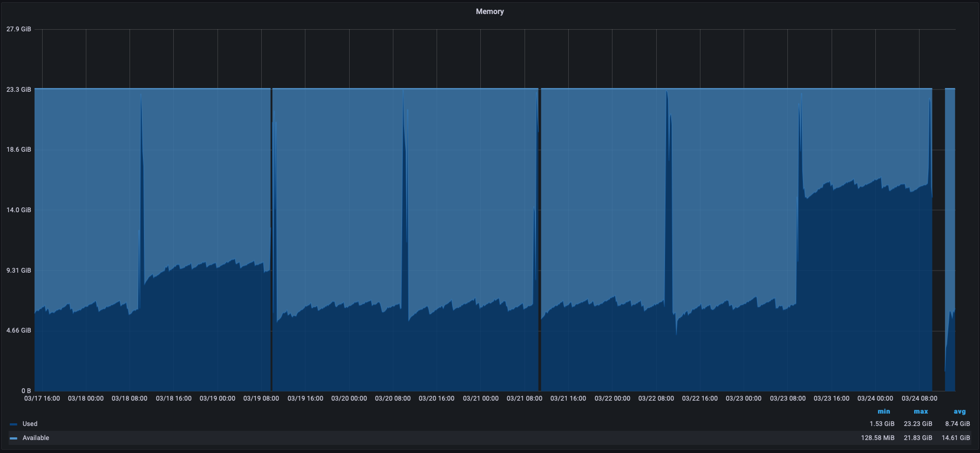This screenshot has width=980, height=453.
Task: Click the 03/20 08:00 time axis label
Action: click(x=393, y=398)
